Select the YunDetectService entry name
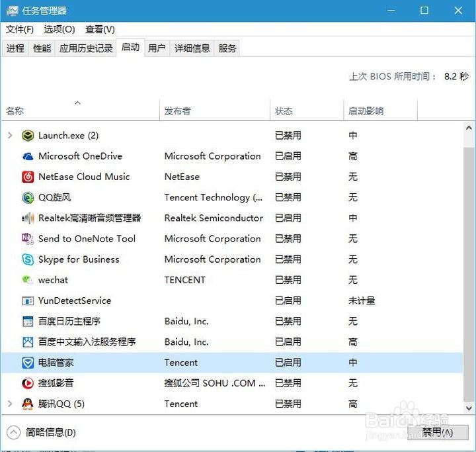476x452 pixels. (x=75, y=301)
